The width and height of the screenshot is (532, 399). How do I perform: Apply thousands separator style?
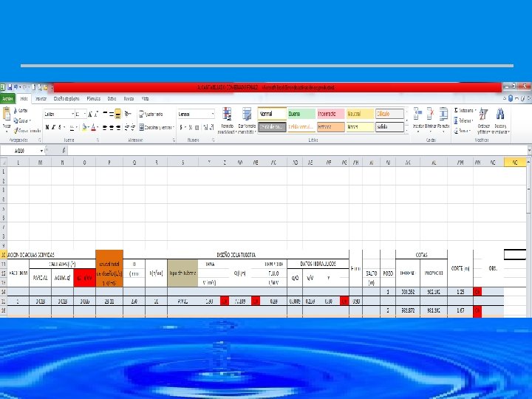(x=197, y=128)
